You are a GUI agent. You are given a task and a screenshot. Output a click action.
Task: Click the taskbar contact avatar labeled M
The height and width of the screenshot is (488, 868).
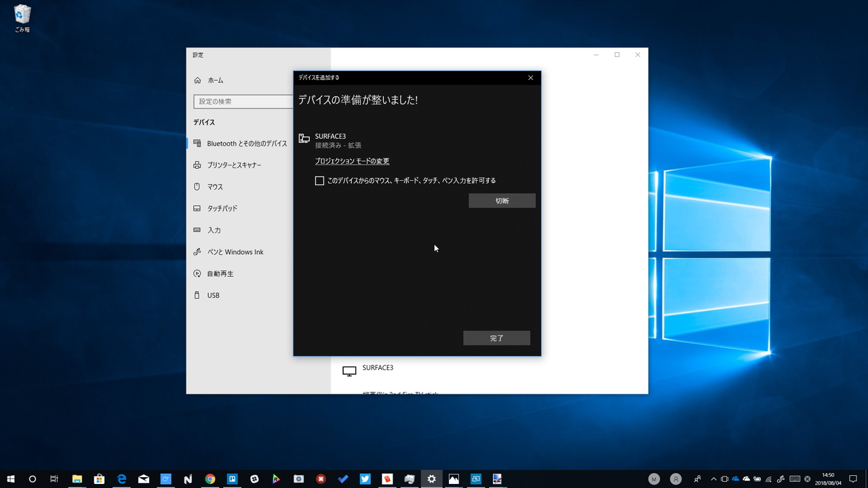654,479
